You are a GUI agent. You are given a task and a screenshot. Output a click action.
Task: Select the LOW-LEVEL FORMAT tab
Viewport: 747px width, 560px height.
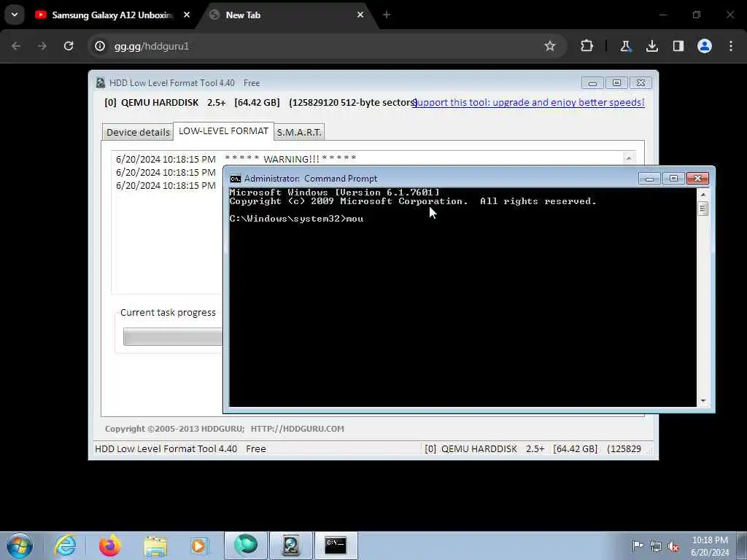[223, 131]
